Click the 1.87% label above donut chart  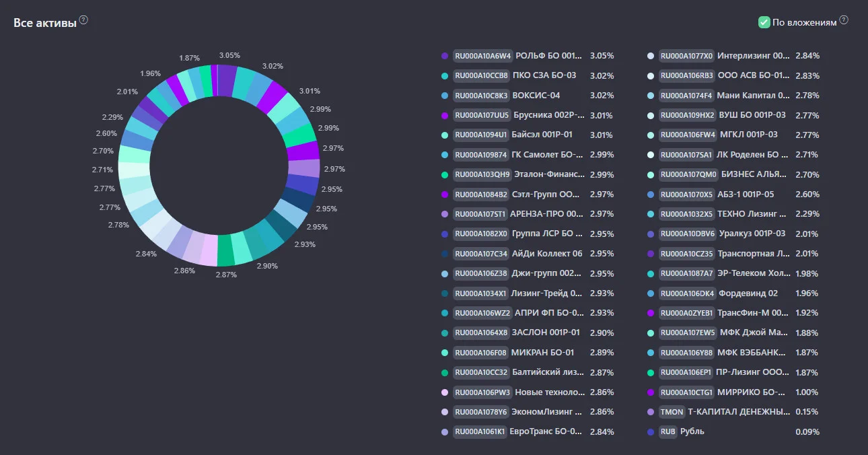[189, 59]
